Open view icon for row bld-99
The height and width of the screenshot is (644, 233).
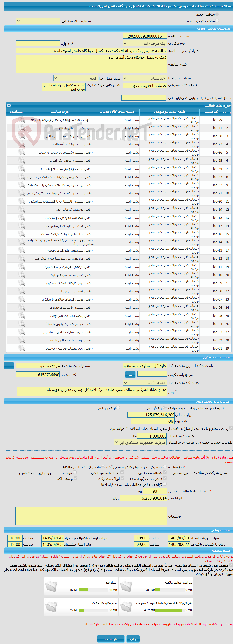click(x=21, y=119)
